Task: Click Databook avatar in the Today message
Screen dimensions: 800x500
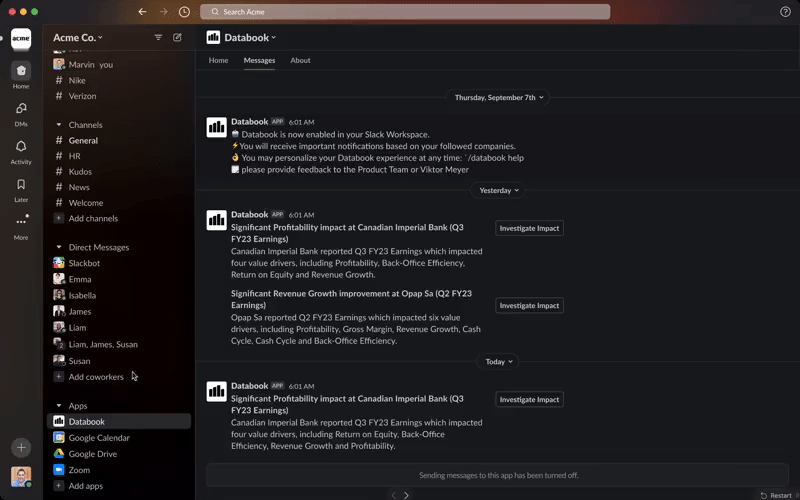Action: coord(216,391)
